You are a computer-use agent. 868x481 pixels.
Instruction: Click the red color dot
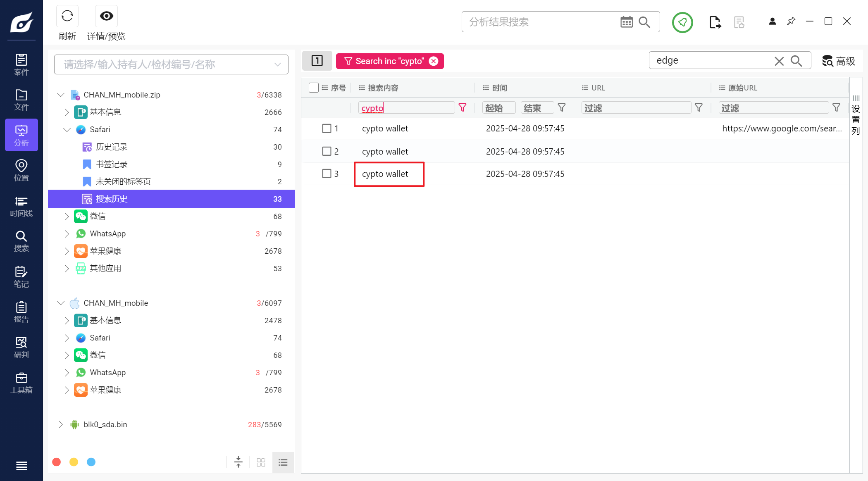tap(57, 462)
